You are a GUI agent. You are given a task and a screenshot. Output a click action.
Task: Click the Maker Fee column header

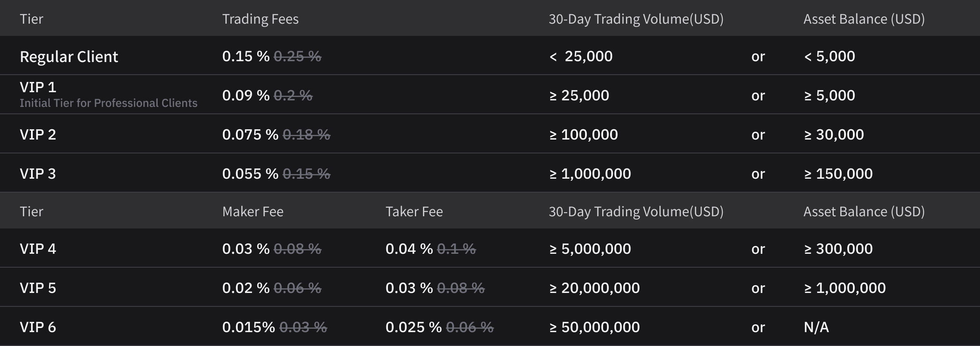click(253, 211)
